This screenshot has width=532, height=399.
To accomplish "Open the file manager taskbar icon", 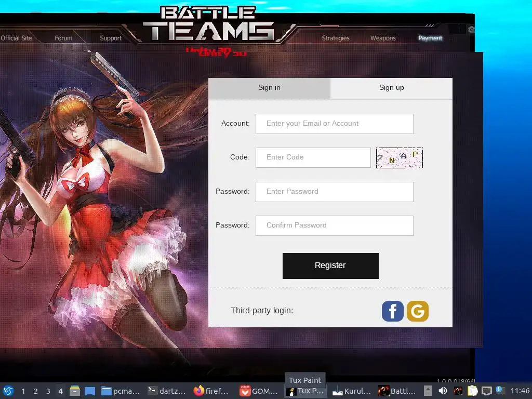I will [75, 391].
